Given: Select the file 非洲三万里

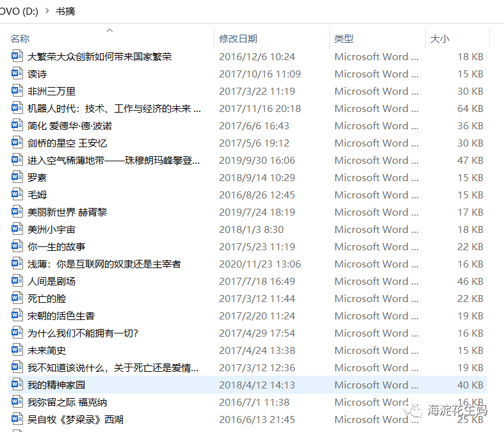Looking at the screenshot, I should click(51, 92).
